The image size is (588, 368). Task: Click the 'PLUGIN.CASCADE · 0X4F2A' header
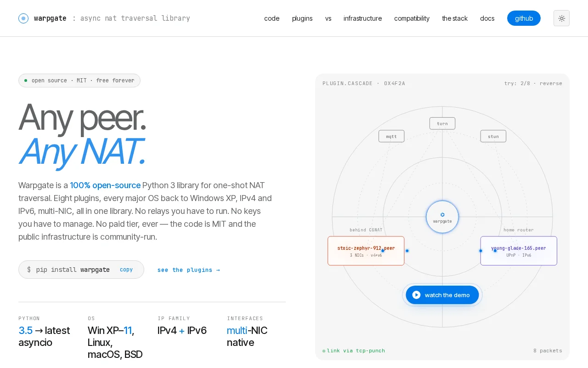pos(364,83)
